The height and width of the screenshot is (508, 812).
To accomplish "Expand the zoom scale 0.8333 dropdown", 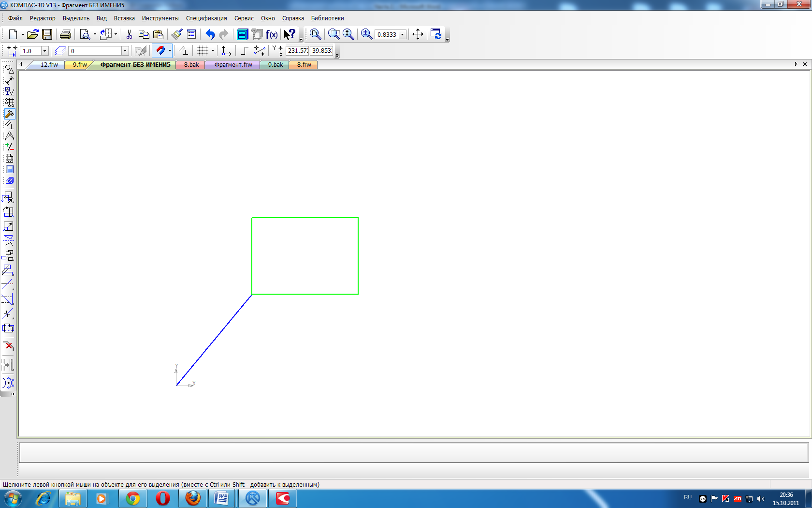I will [x=402, y=34].
